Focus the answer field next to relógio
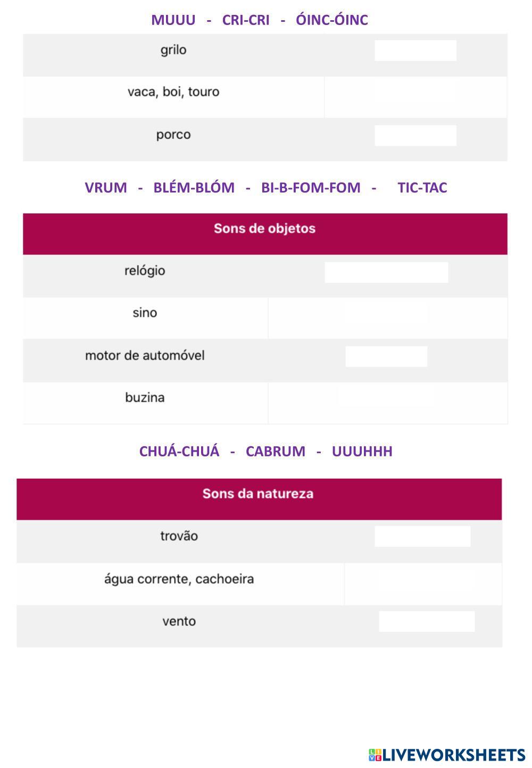Screen dimensions: 532x768 click(x=386, y=272)
